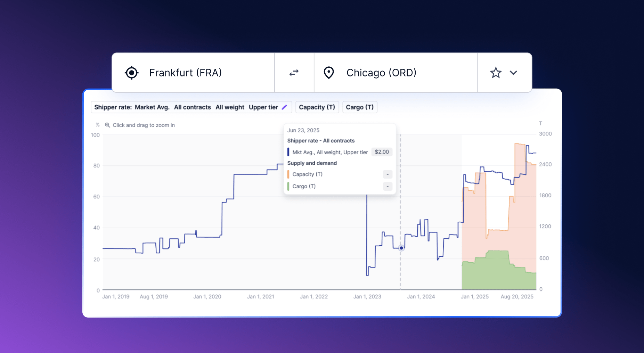644x353 pixels.
Task: Select the Upper tier filter label
Action: [263, 107]
